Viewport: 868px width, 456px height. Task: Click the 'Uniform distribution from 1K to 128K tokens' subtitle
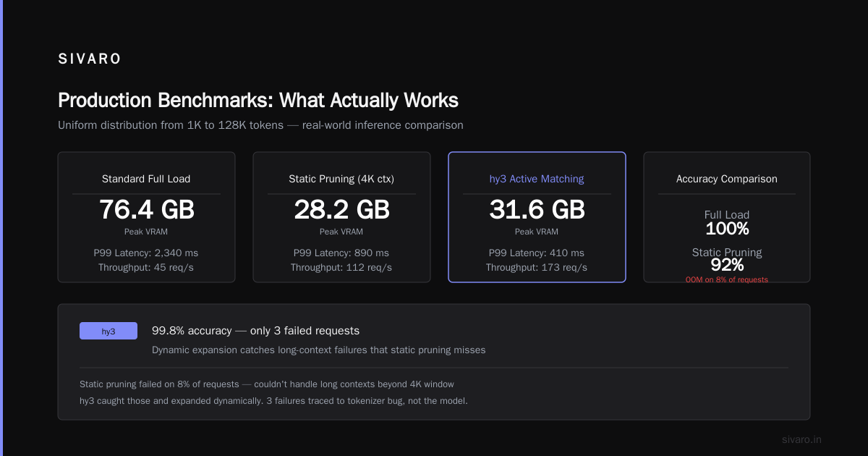260,125
